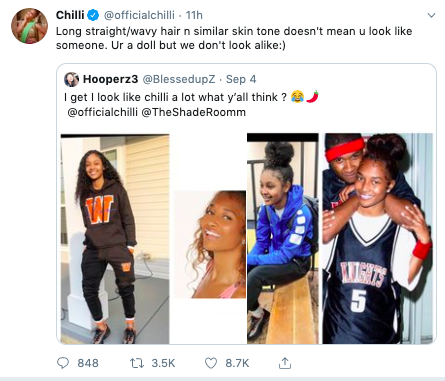The width and height of the screenshot is (445, 381).
Task: Open the Knights jersey number 5 photo
Action: (x=377, y=239)
